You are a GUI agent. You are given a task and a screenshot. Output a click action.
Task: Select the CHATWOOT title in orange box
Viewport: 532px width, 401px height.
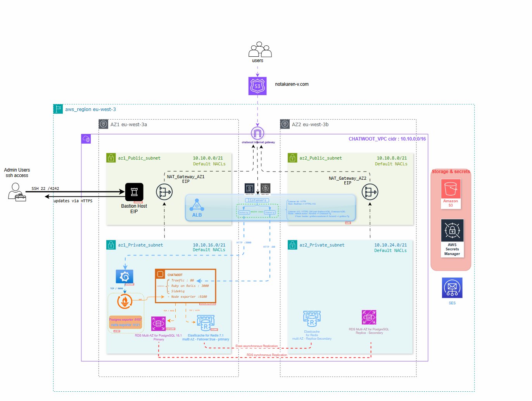click(175, 275)
